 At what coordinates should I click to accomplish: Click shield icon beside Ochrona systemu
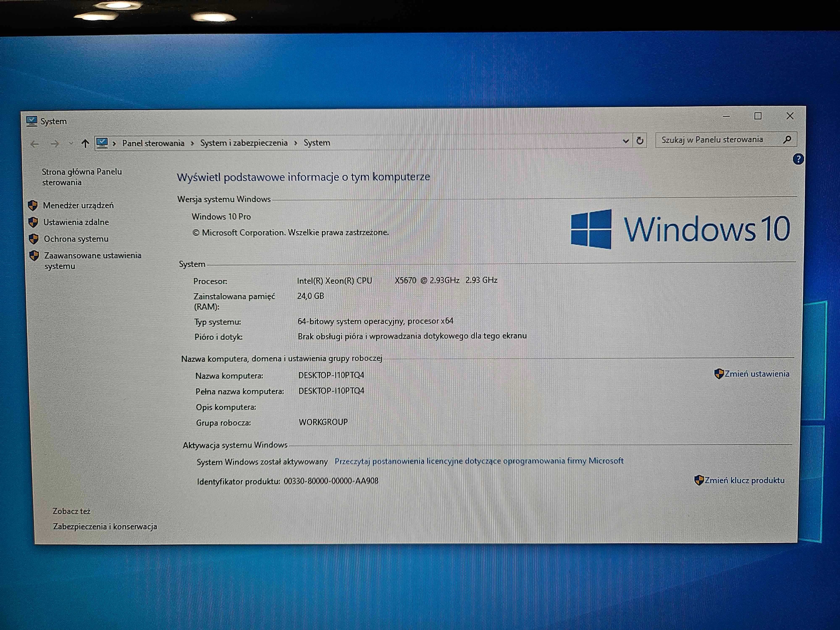point(33,239)
